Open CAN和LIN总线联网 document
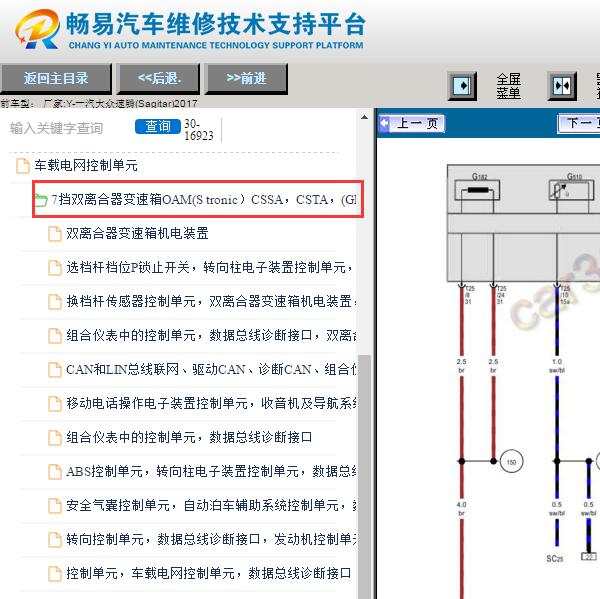The height and width of the screenshot is (599, 600). [211, 370]
